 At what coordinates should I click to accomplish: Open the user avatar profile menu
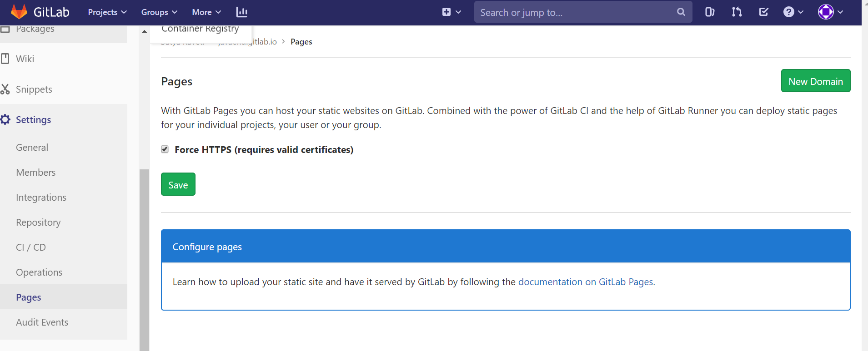coord(830,12)
